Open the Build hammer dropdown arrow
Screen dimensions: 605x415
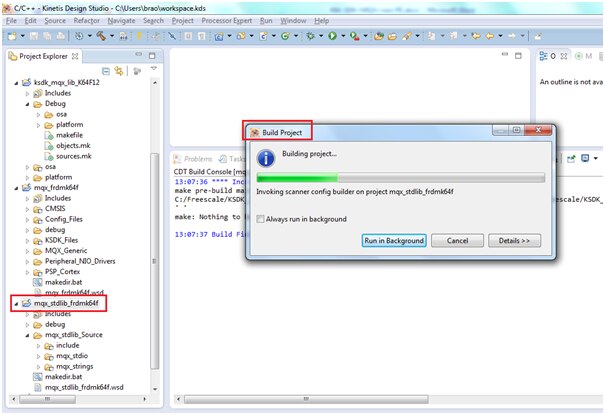pos(112,36)
